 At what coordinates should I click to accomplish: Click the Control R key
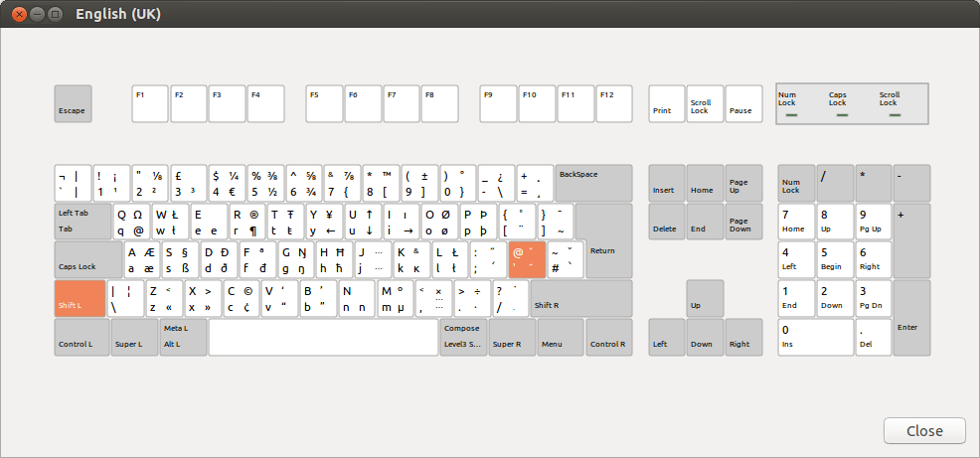(x=608, y=338)
